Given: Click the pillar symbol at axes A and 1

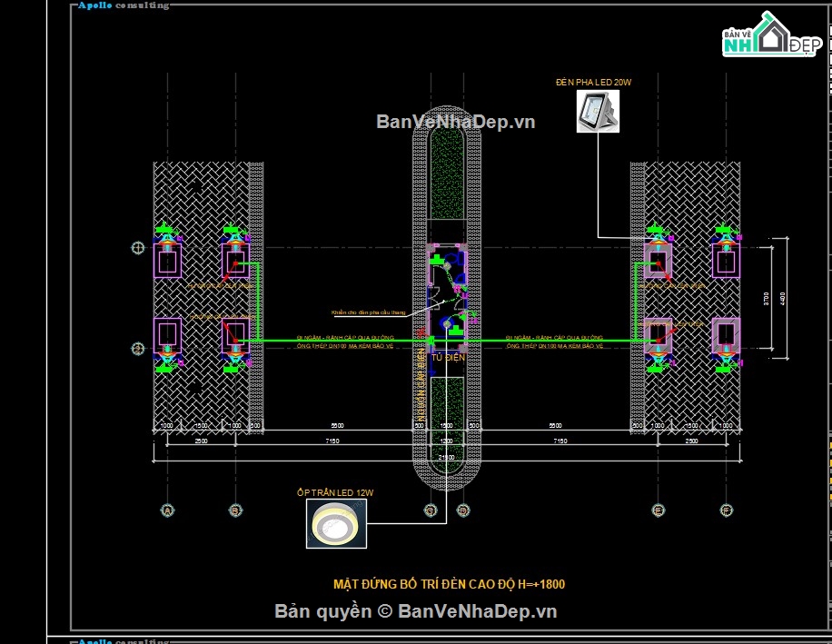Looking at the screenshot, I should pos(167,261).
